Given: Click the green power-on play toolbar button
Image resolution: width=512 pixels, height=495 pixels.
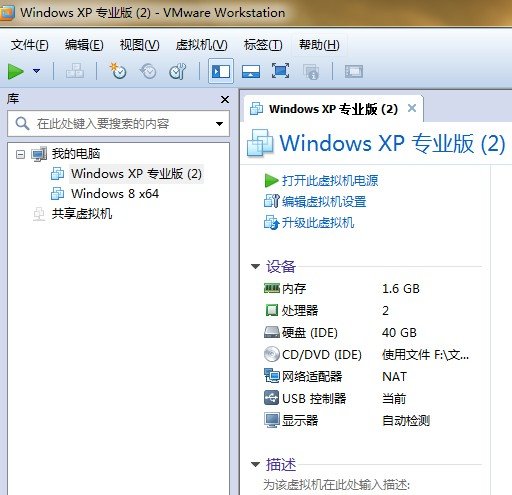Looking at the screenshot, I should click(x=15, y=72).
